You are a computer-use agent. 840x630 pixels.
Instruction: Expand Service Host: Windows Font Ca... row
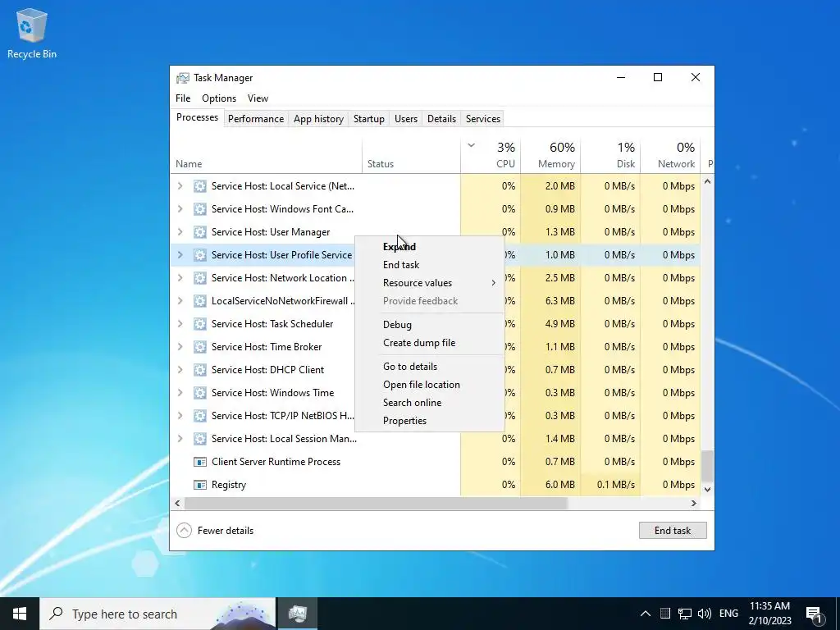[x=180, y=209]
